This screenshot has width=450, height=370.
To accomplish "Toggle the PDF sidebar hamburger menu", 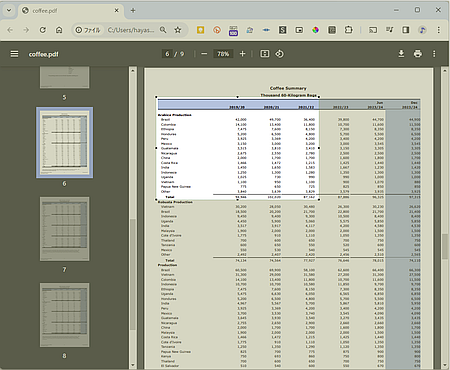I will click(x=14, y=54).
